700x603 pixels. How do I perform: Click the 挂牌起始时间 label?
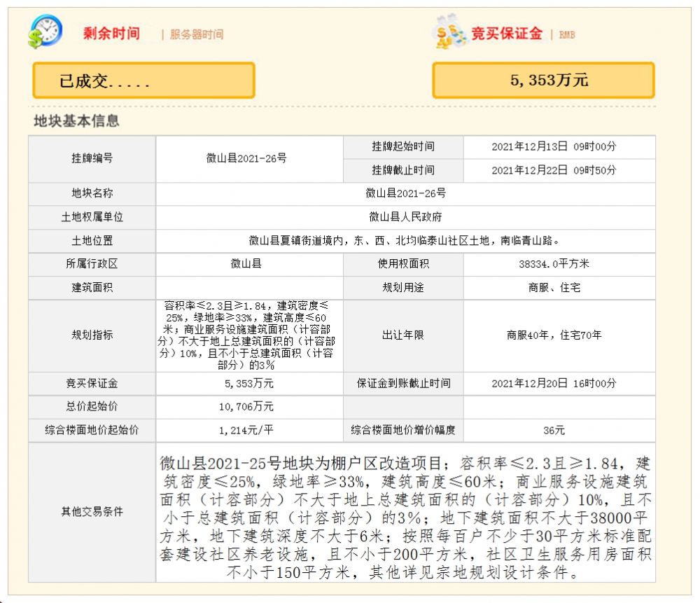[403, 146]
